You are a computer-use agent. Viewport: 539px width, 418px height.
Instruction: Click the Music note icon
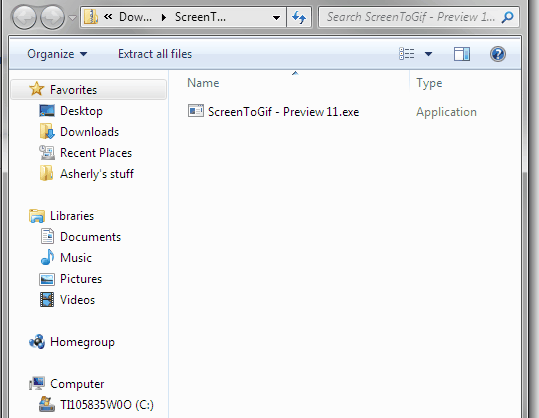click(47, 257)
